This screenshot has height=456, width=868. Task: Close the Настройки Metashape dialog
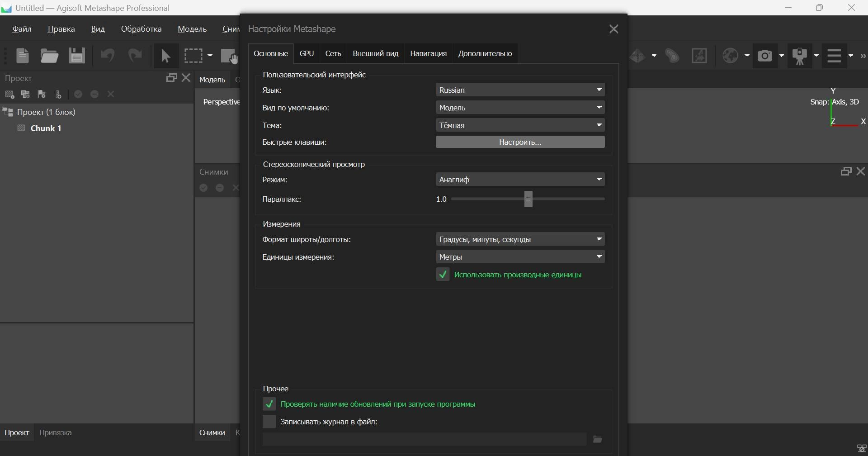pyautogui.click(x=613, y=29)
